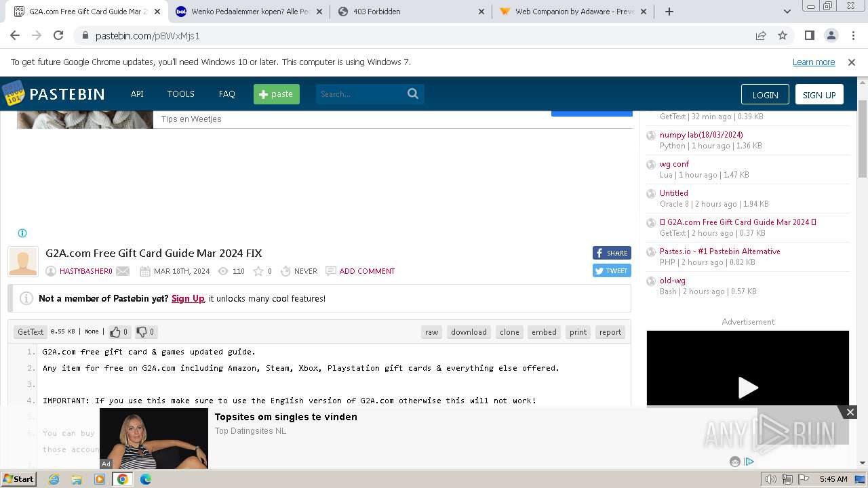Open tab search chevron in Chrome

tap(787, 12)
